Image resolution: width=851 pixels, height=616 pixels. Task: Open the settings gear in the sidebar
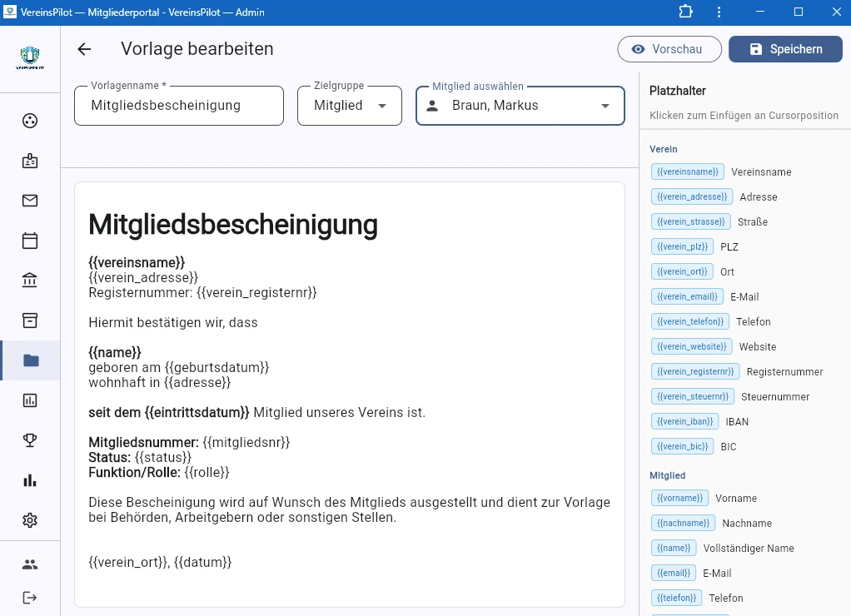point(30,519)
